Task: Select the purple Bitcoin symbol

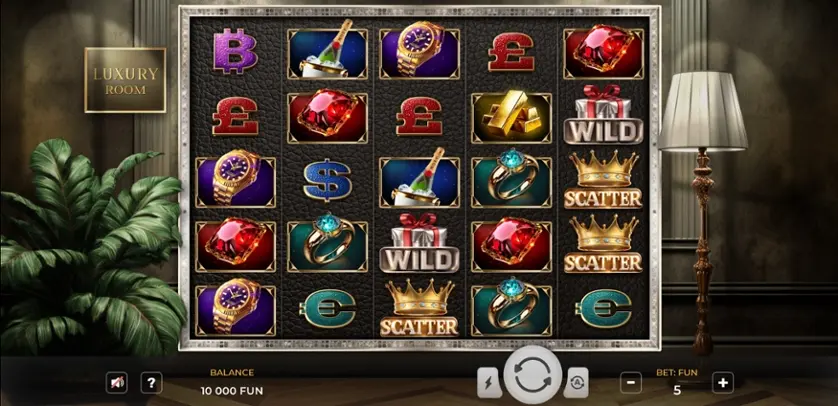Action: 235,51
